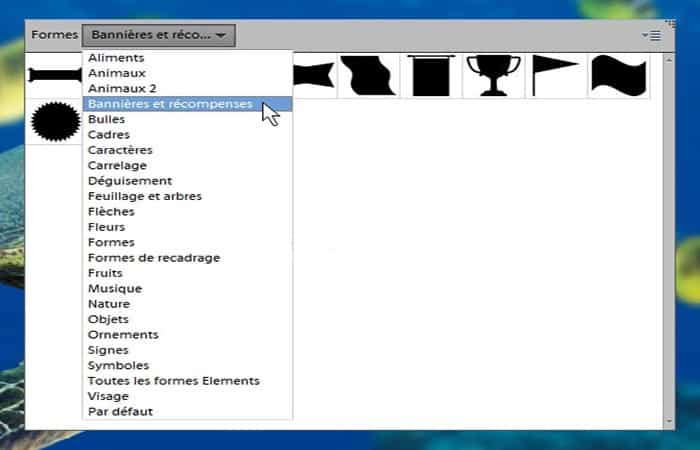
Task: Choose Déguisement category
Action: tap(188, 181)
